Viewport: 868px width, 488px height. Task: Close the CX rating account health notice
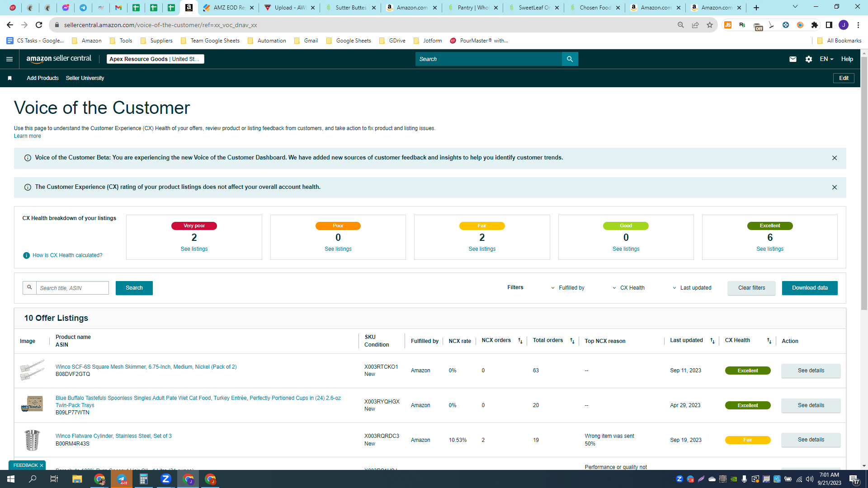click(x=835, y=188)
